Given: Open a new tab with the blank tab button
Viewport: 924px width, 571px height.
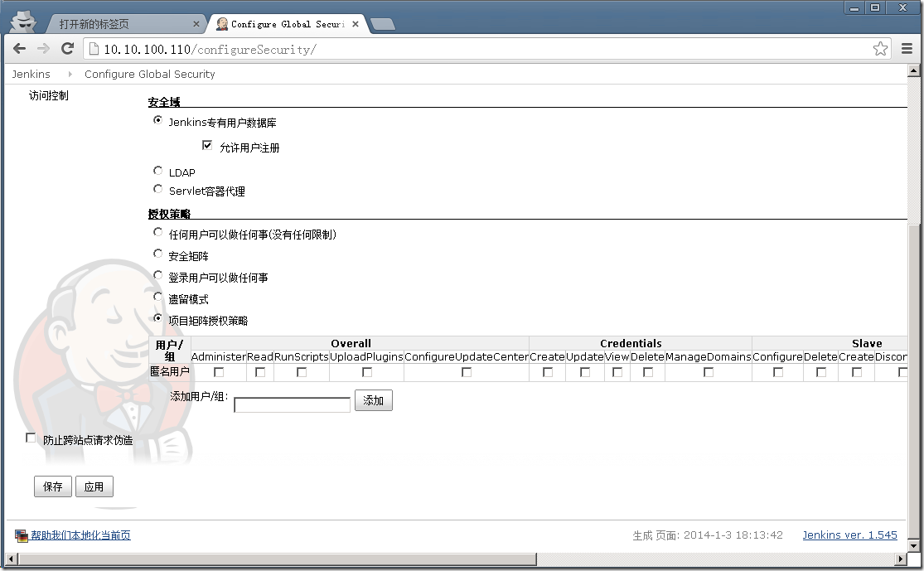Looking at the screenshot, I should [383, 24].
